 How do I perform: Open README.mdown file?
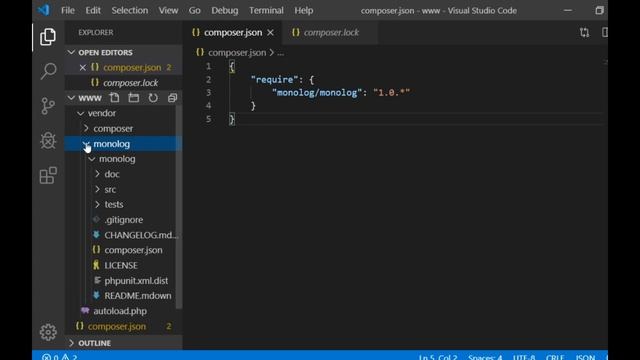tap(138, 296)
